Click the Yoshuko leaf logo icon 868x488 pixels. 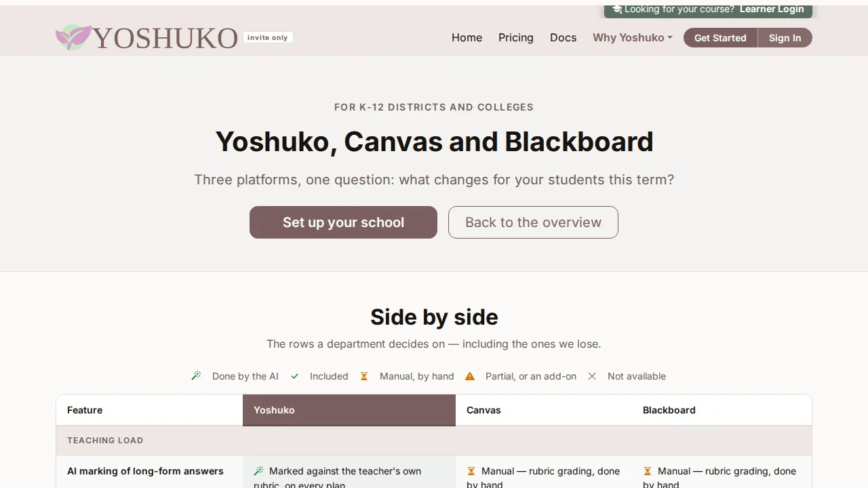tap(73, 38)
